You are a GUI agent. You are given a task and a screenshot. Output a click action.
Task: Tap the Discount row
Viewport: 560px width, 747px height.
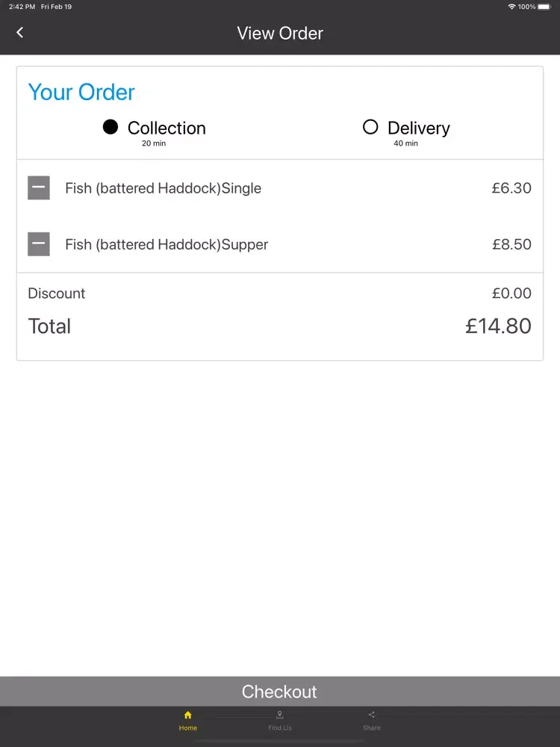click(280, 293)
